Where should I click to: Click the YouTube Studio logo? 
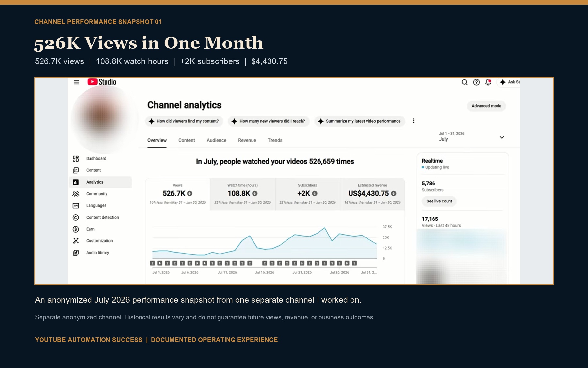[102, 82]
